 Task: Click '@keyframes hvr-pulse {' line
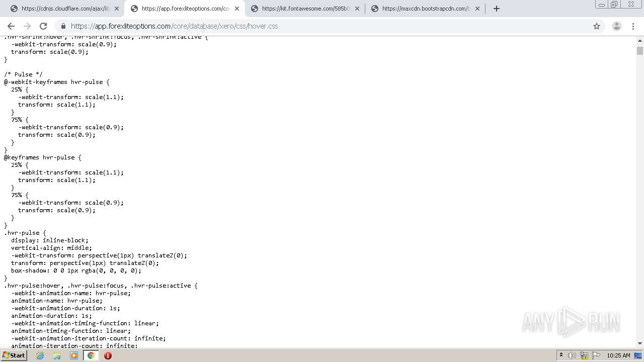tap(43, 157)
